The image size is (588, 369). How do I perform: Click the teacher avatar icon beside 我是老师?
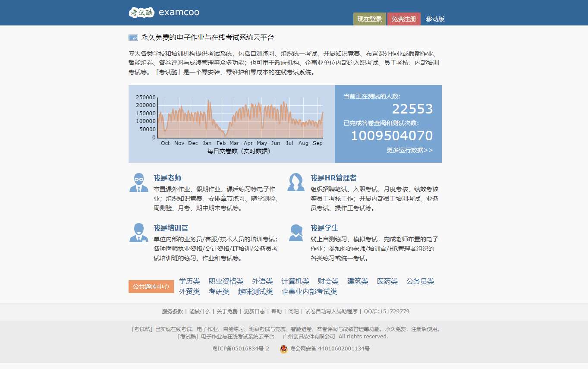click(139, 183)
